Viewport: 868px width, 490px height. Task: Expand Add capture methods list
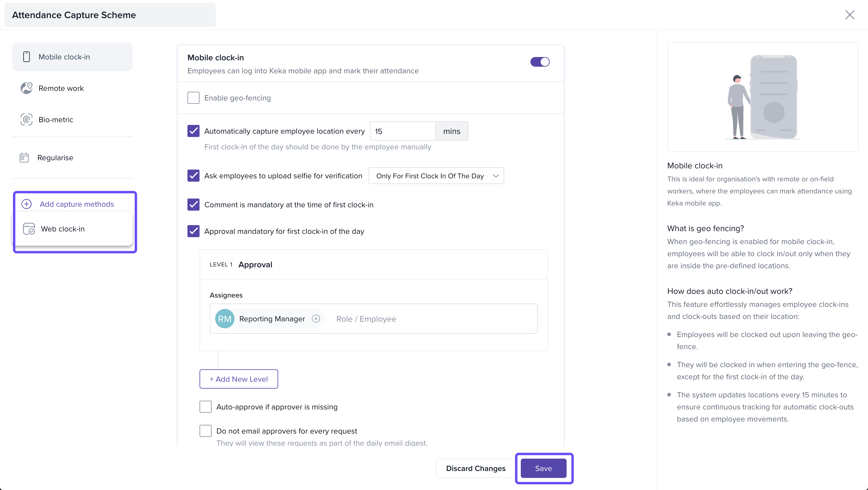pyautogui.click(x=77, y=204)
